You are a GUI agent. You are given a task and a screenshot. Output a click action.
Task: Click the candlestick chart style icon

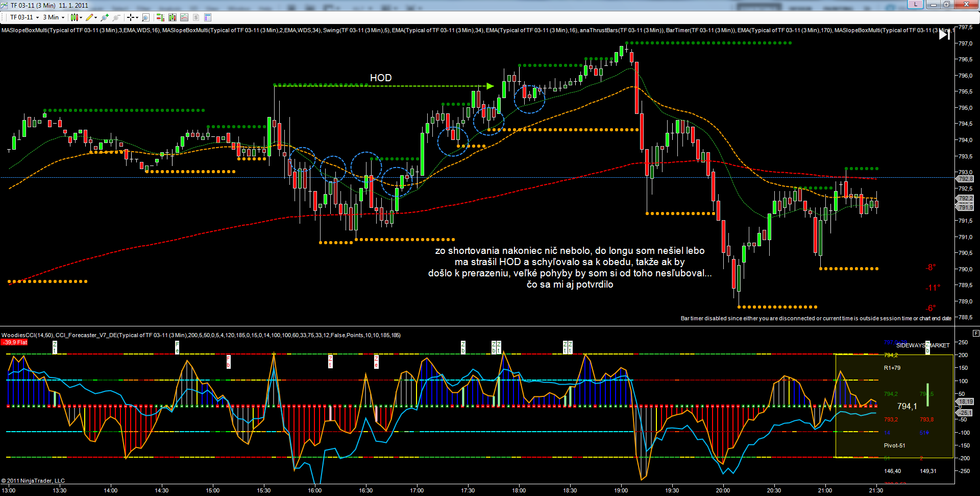point(75,17)
